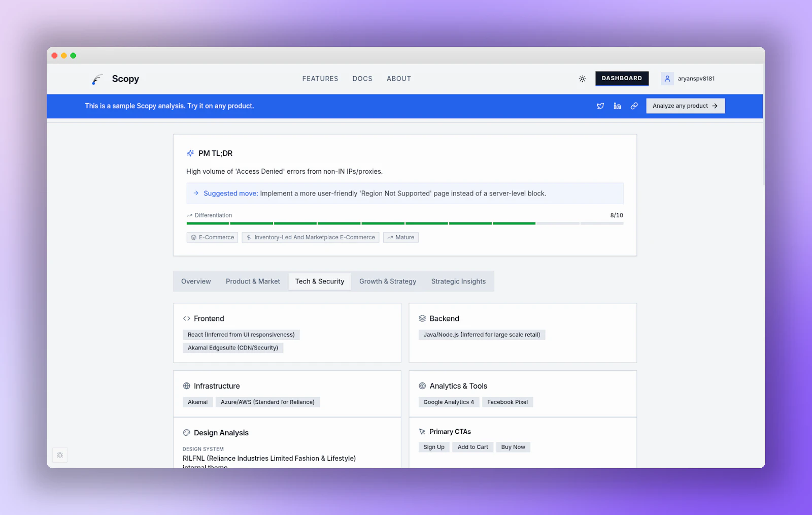Click the Buy Now CTA chip

point(513,447)
